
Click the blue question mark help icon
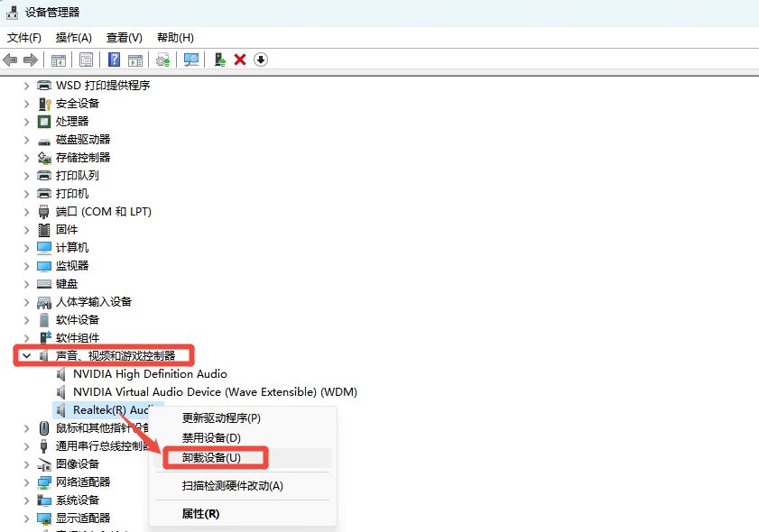point(115,60)
